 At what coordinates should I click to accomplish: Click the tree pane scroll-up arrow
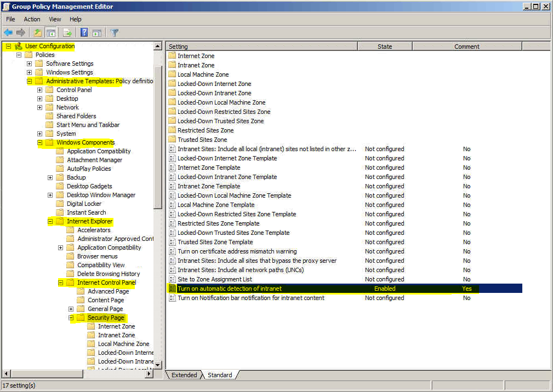click(158, 46)
